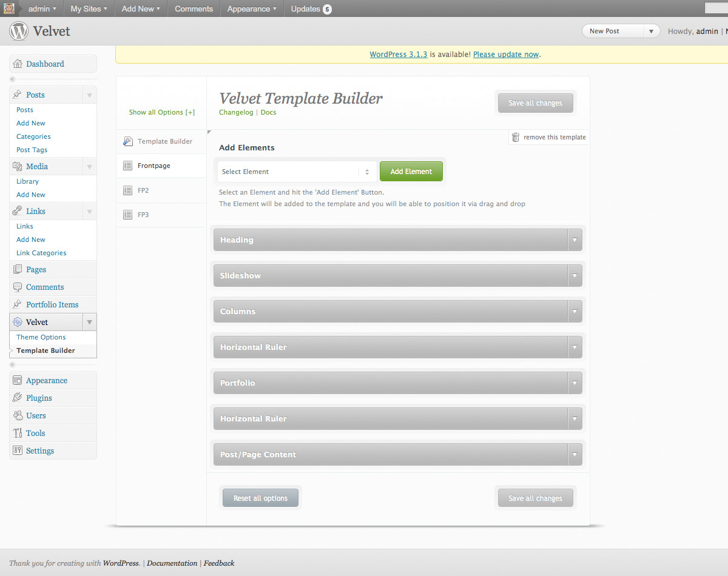Expand the first Horizontal Ruler panel above Portfolio
Image resolution: width=728 pixels, height=576 pixels.
click(x=575, y=347)
